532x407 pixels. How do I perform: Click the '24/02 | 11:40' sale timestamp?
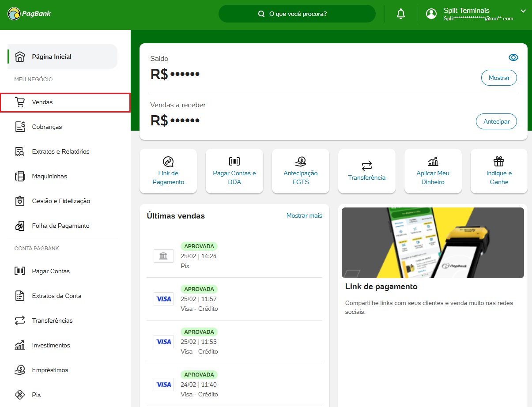pyautogui.click(x=199, y=384)
